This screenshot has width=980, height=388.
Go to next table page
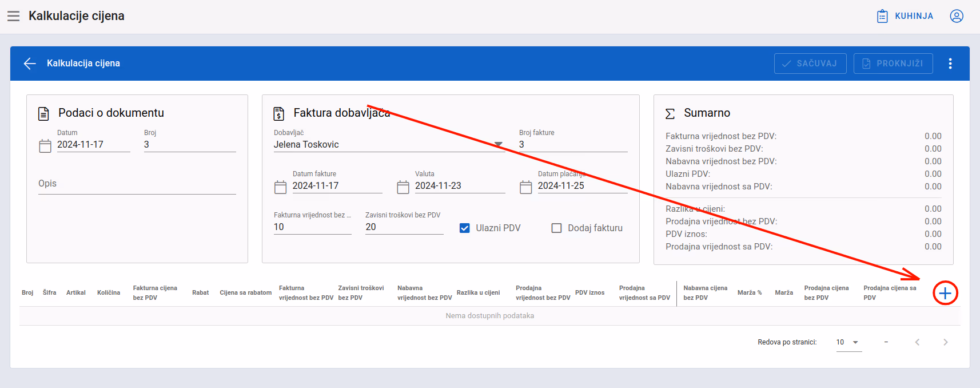tap(945, 342)
